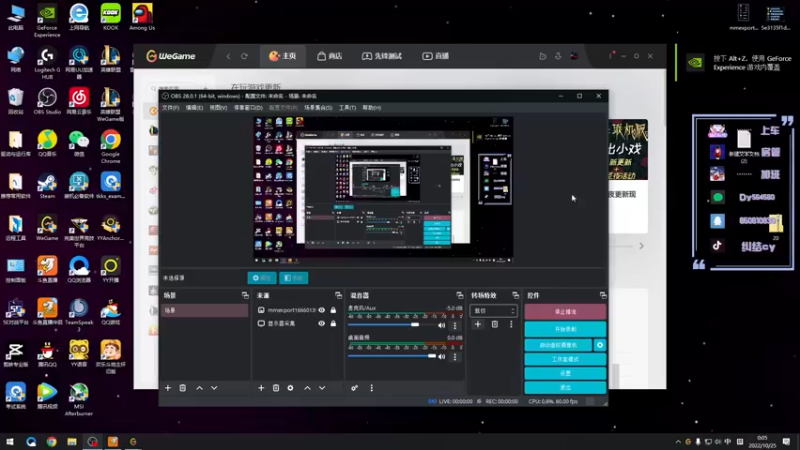800x450 pixels.
Task: Move scene up with the arrow in Scenes panel
Action: pyautogui.click(x=199, y=388)
